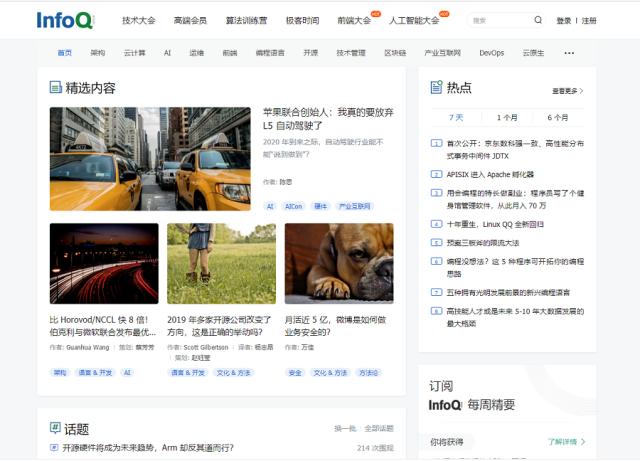
Task: Open hot item 编程没想法 5 种程序
Action: [515, 267]
